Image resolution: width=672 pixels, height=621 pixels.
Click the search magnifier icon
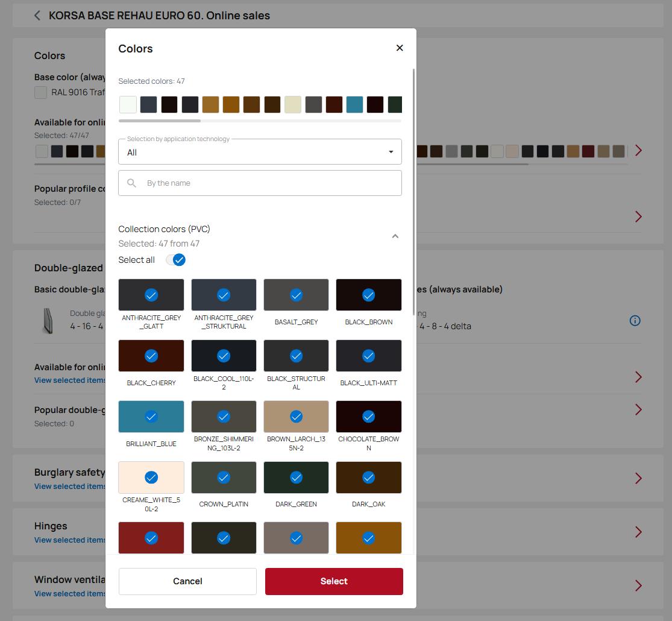132,183
